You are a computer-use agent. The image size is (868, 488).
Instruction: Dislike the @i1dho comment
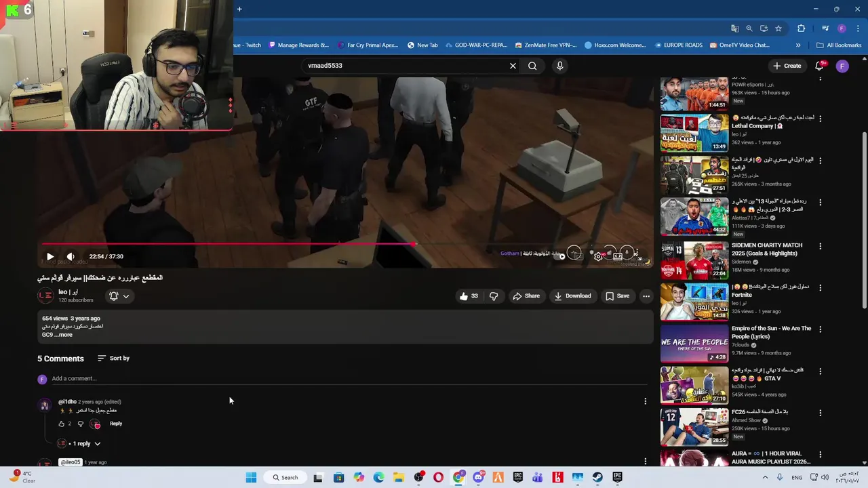[x=80, y=424]
